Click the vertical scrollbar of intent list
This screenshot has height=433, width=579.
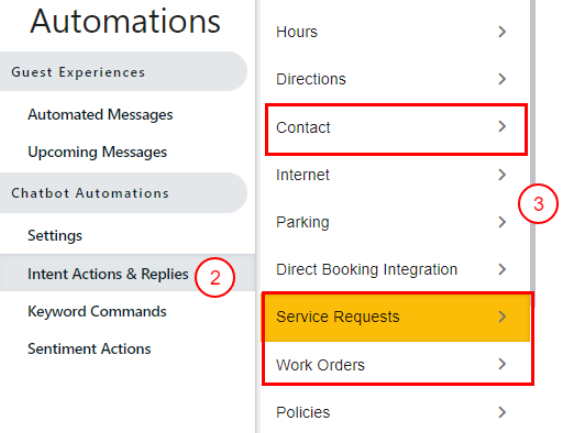532,148
